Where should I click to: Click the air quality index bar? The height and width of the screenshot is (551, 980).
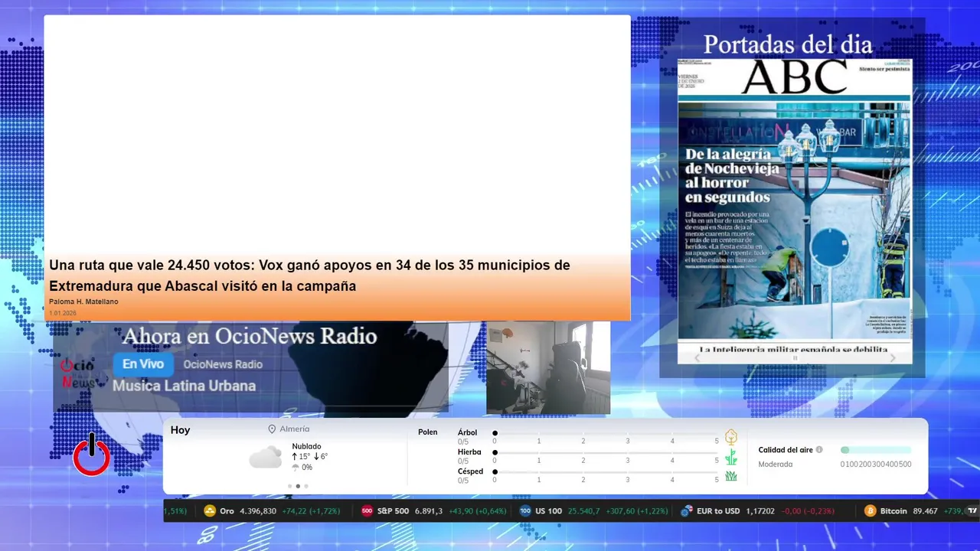click(876, 450)
